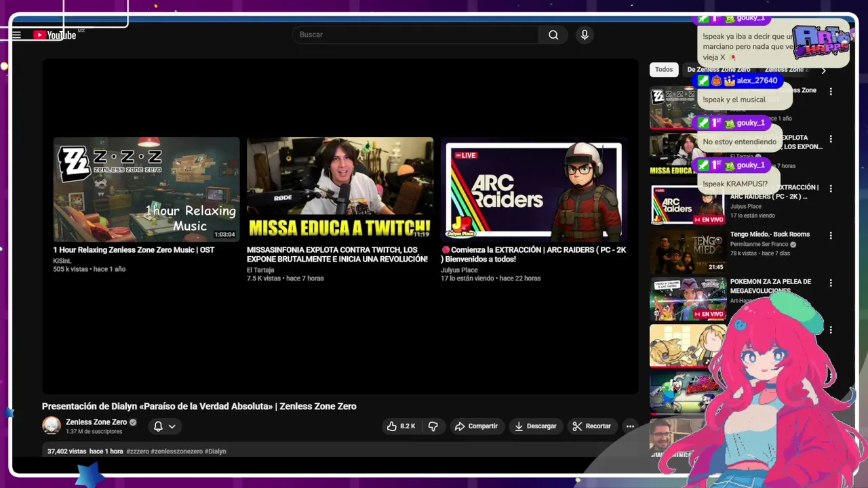Open options menu for Tengo Miedo video
This screenshot has width=868, height=488.
(x=831, y=235)
